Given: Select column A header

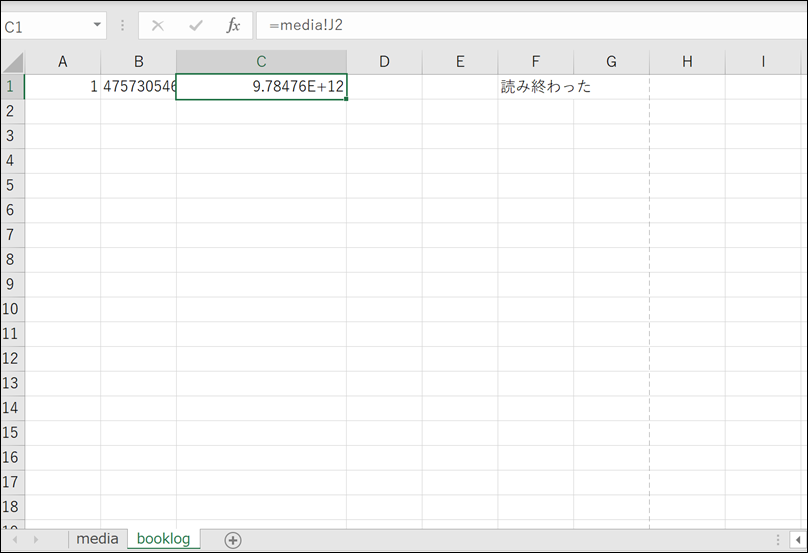Looking at the screenshot, I should click(x=62, y=62).
